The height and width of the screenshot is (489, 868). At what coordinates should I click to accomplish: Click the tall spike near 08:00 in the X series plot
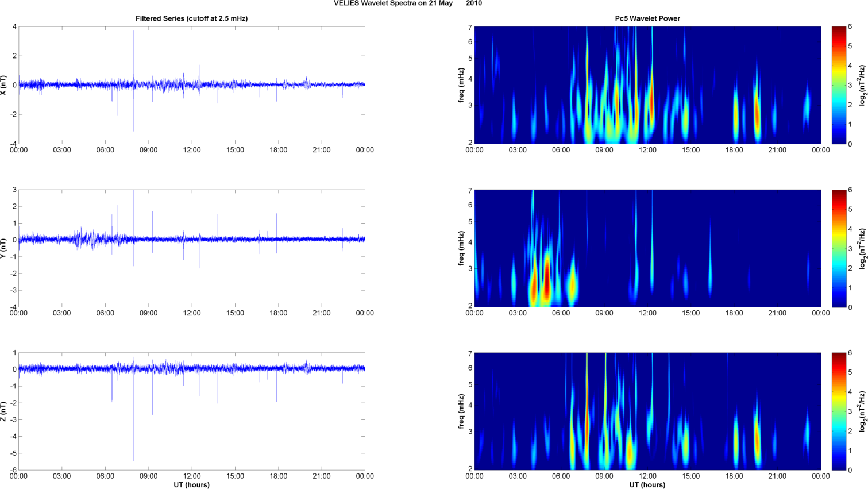click(x=133, y=80)
